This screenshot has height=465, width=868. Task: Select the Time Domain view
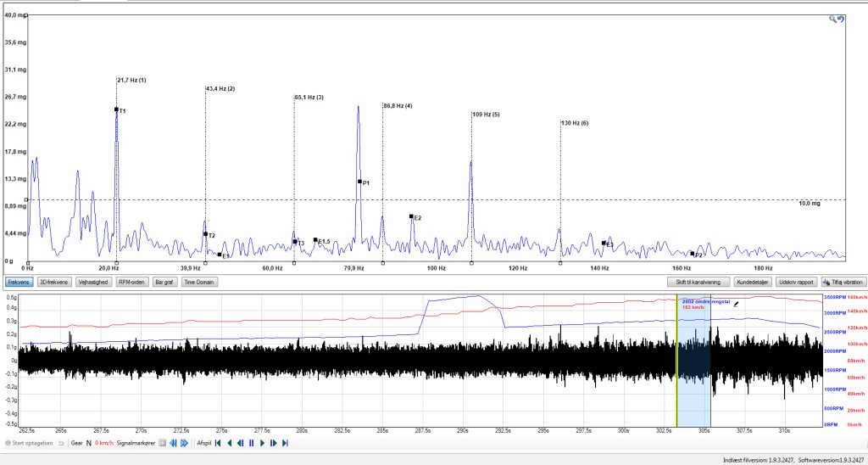point(199,282)
